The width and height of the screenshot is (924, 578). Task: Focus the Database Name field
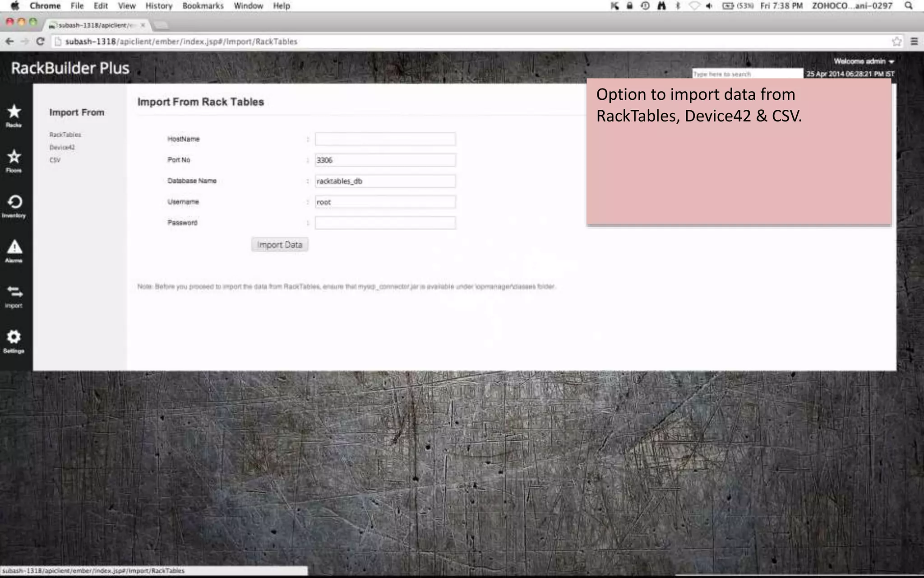385,181
